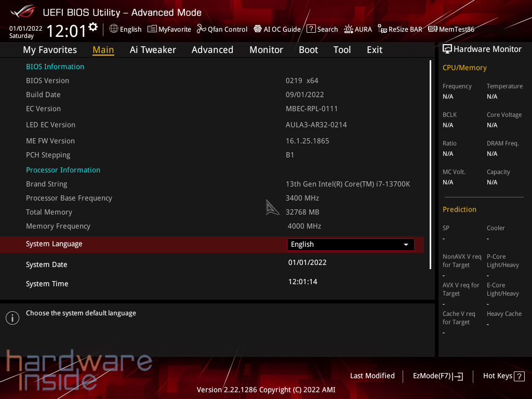This screenshot has height=399, width=532.
Task: Click MemTest86 label
Action: 457,30
